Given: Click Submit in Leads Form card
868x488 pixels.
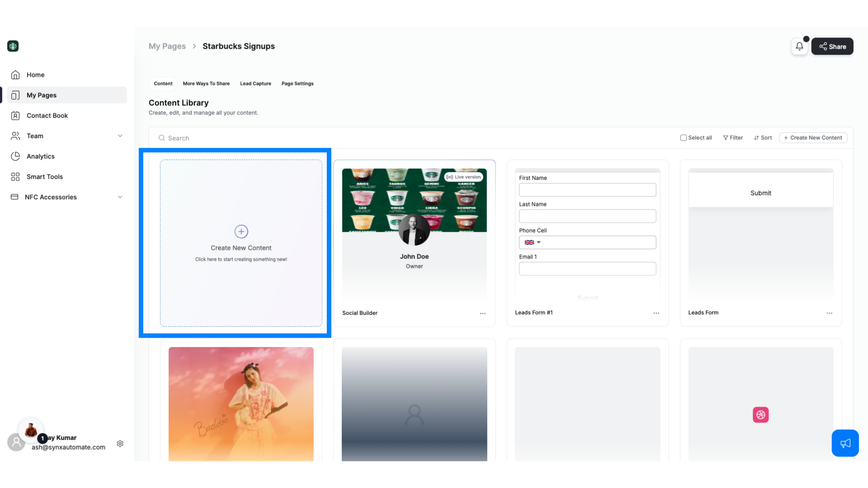Looking at the screenshot, I should point(760,193).
